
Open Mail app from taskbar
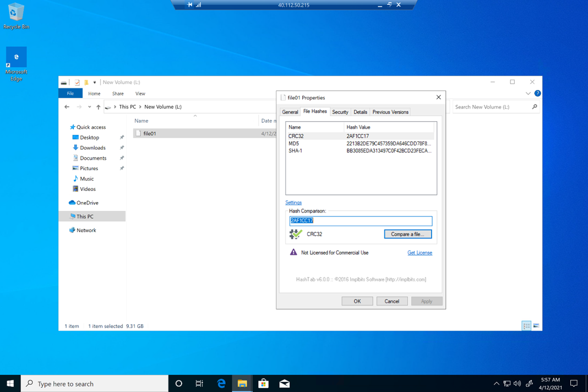point(284,383)
